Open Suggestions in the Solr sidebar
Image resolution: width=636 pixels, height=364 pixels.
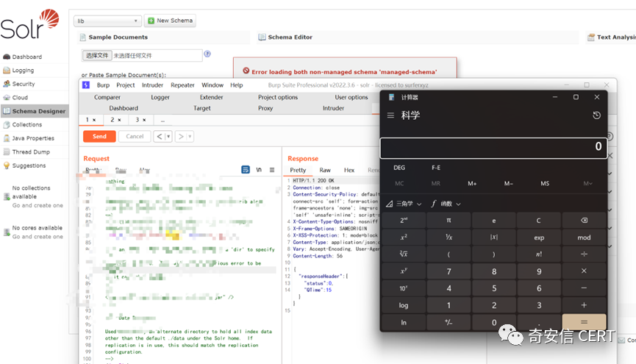29,165
